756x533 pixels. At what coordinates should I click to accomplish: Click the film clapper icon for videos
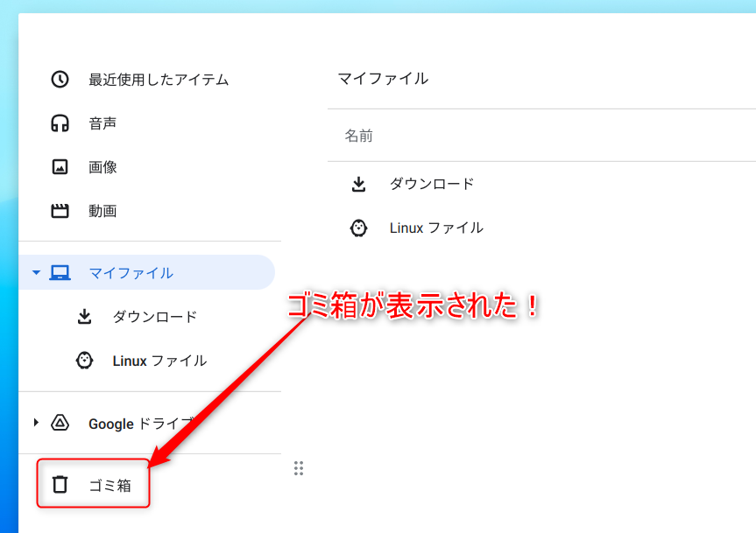60,211
